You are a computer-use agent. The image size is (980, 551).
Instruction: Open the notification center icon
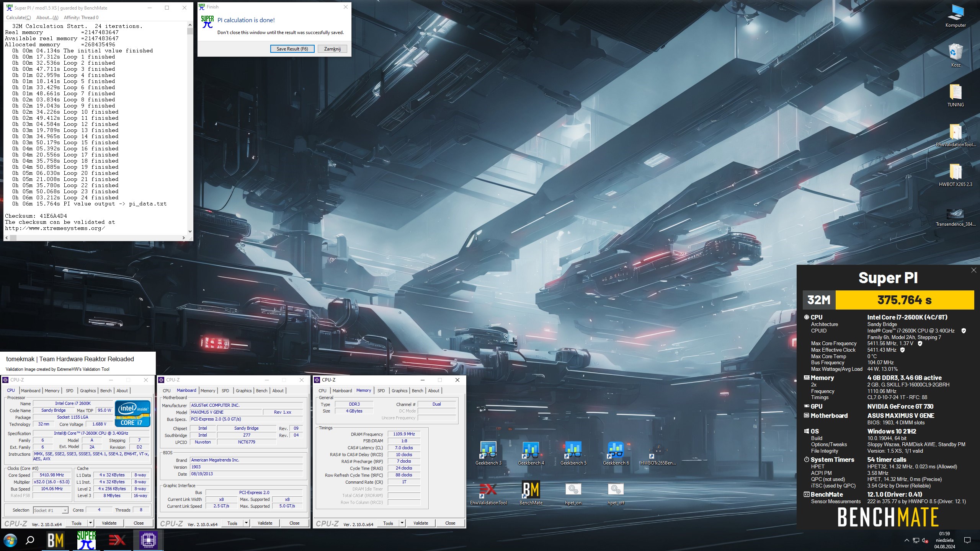[967, 540]
